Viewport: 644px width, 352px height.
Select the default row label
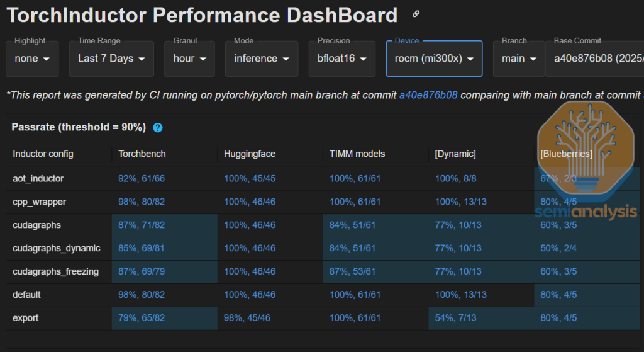coord(26,295)
